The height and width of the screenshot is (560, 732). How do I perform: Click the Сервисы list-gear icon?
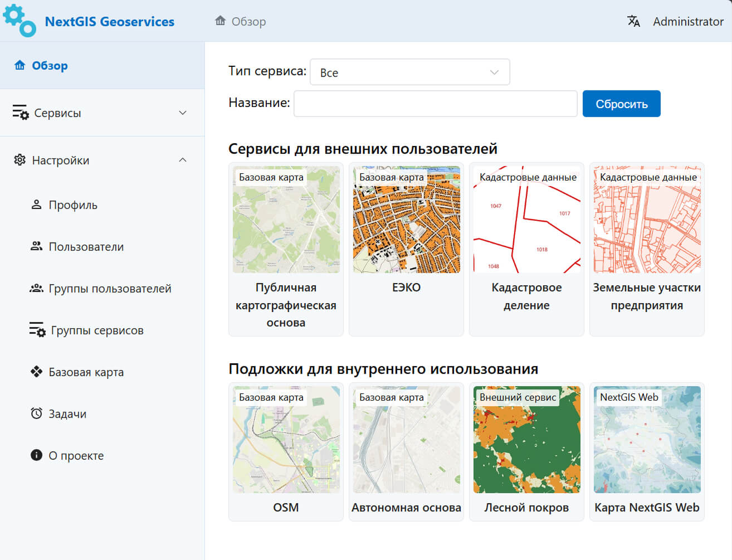(x=21, y=113)
